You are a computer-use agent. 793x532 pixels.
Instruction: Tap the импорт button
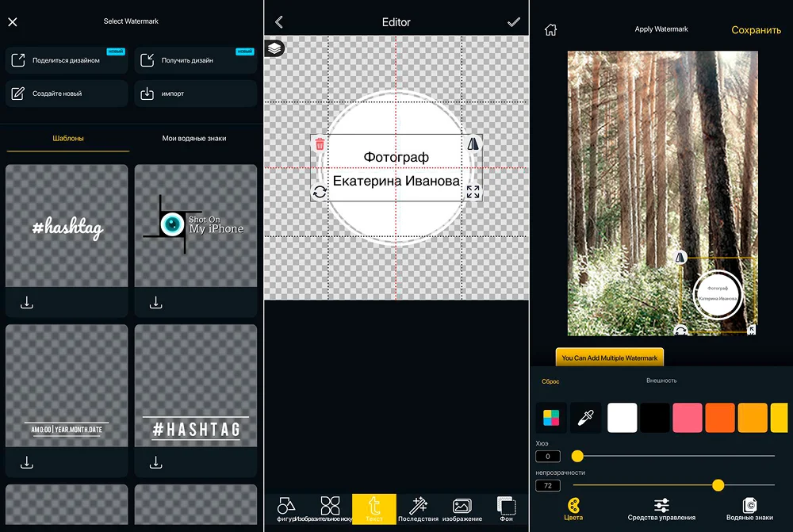pyautogui.click(x=196, y=94)
